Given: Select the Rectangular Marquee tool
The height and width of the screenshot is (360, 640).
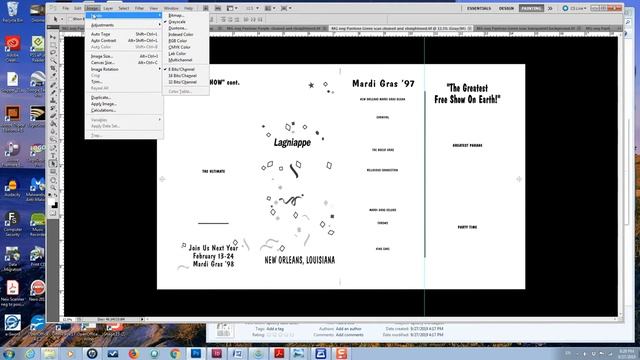Looking at the screenshot, I should click(x=53, y=45).
